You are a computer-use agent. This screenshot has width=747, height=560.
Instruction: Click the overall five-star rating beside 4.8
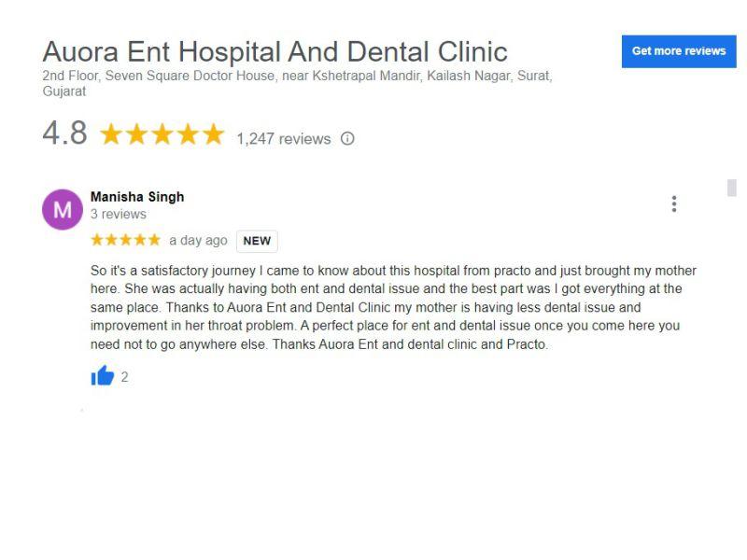tap(162, 133)
